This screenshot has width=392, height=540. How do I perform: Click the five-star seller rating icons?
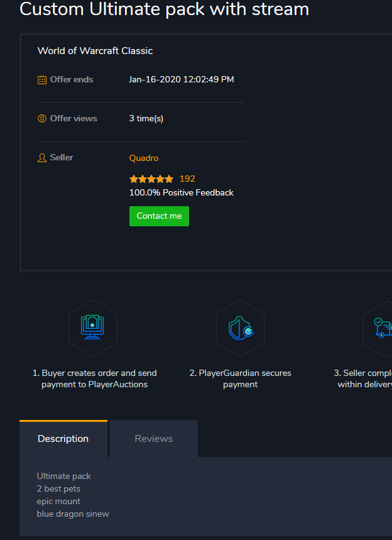coord(151,179)
